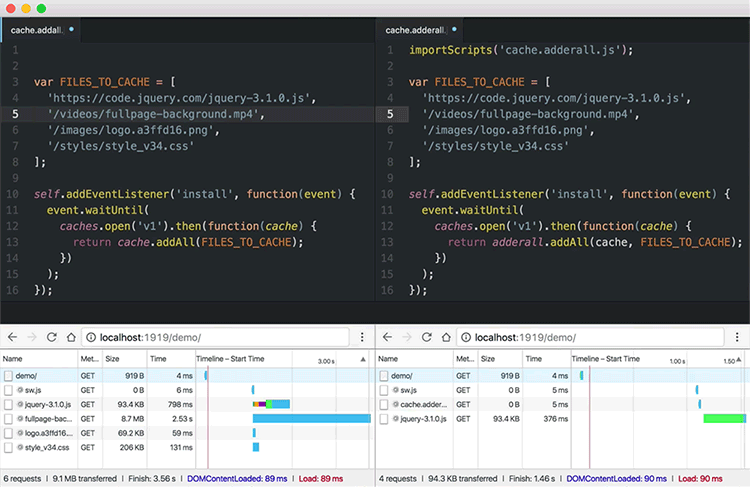The width and height of the screenshot is (750, 487).
Task: Reload the page in the right browser
Action: click(426, 338)
